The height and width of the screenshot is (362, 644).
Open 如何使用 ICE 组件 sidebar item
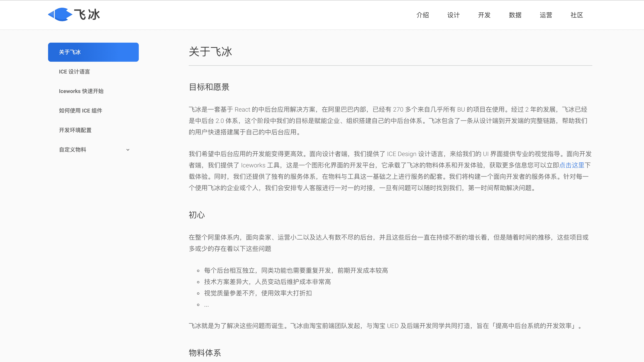click(x=80, y=110)
